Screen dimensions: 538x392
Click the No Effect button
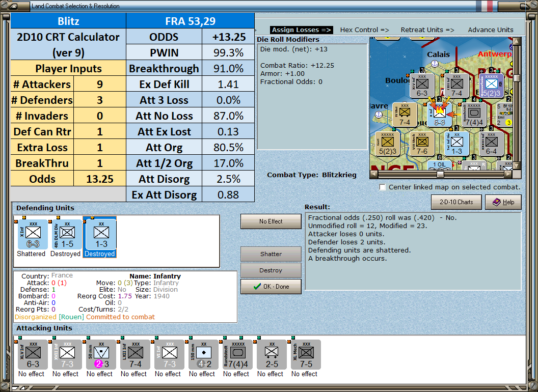(x=271, y=221)
